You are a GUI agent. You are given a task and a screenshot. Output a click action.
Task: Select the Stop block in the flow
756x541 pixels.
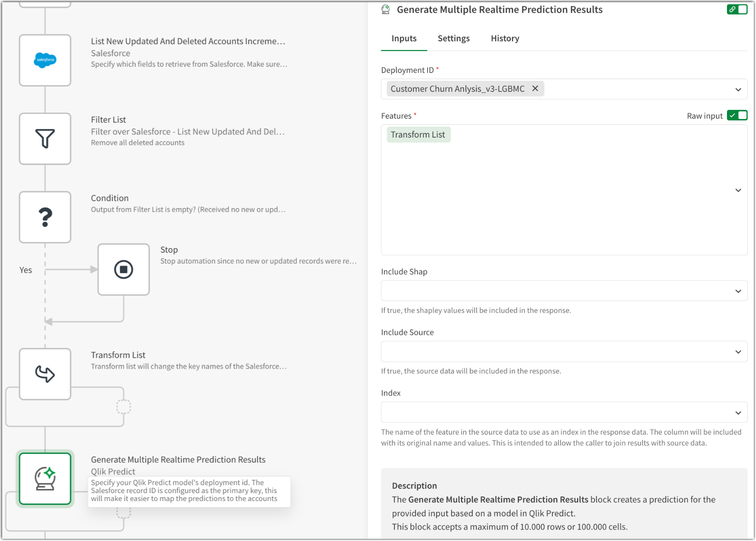point(124,269)
